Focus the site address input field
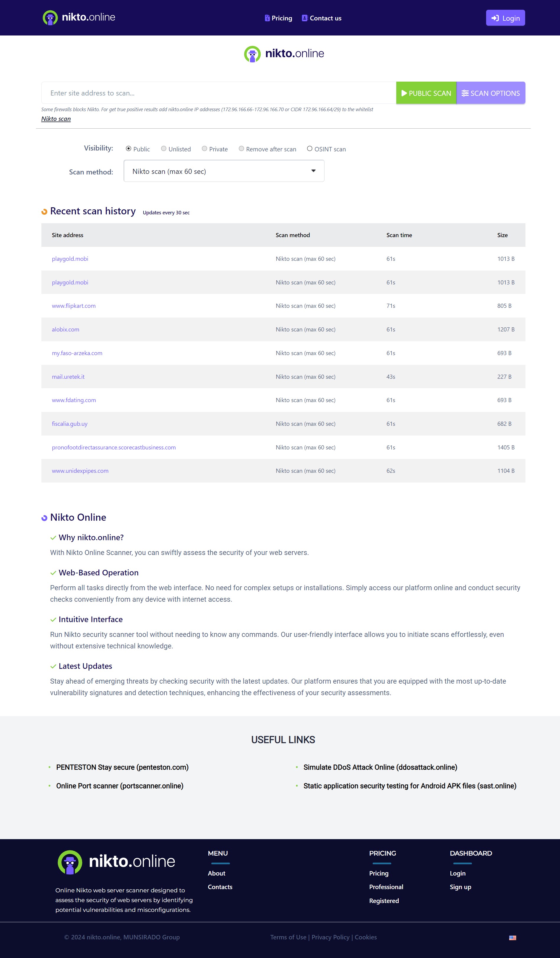The height and width of the screenshot is (958, 560). coord(218,93)
